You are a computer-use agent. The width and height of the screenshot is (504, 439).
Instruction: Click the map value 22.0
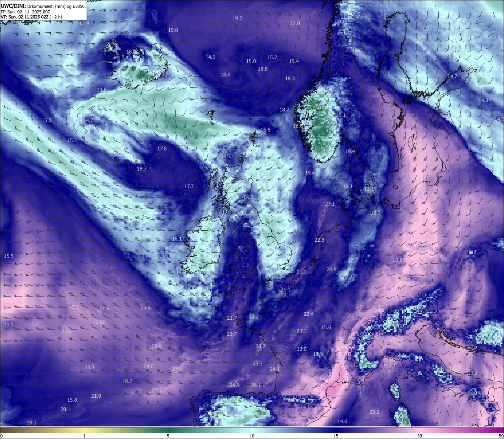295,24
